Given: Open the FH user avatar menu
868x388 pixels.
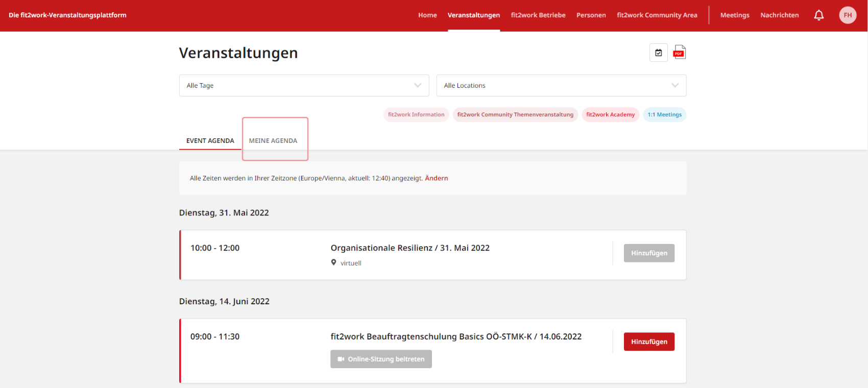Looking at the screenshot, I should coord(848,15).
